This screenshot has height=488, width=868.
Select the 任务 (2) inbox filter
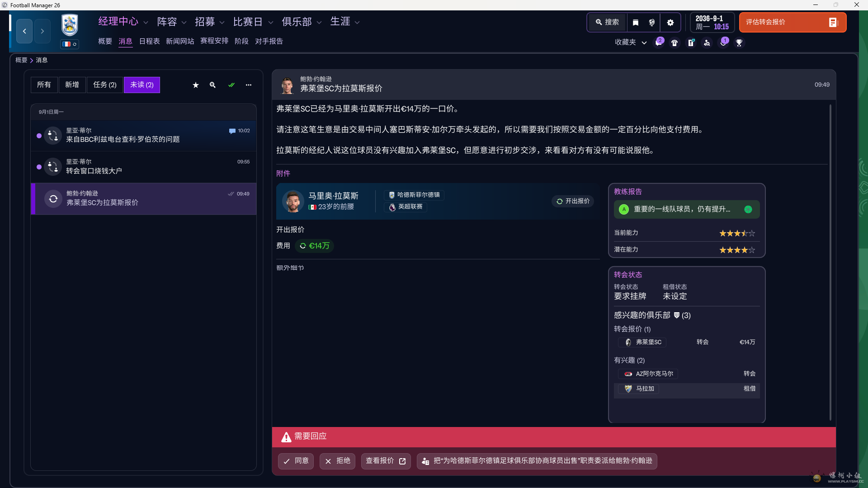tap(105, 85)
